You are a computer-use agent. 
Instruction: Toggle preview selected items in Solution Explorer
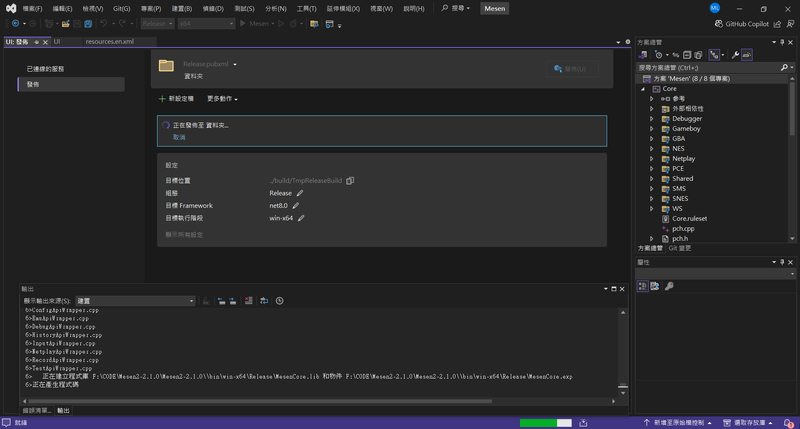[747, 55]
